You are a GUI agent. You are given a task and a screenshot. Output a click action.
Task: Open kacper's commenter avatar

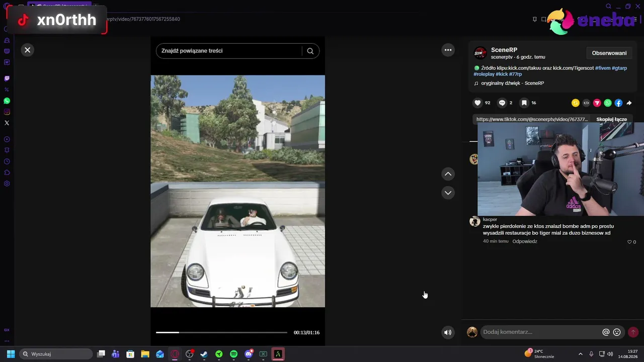tap(474, 221)
